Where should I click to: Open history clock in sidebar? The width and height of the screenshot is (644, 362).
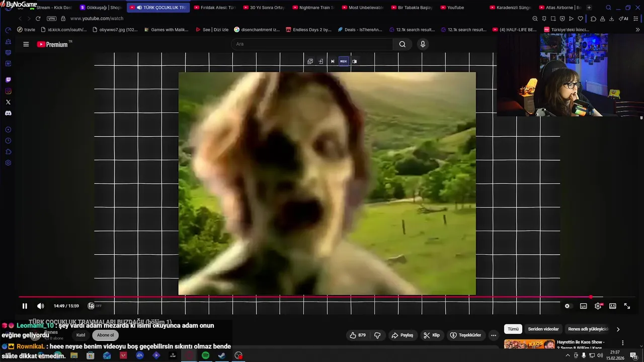pyautogui.click(x=8, y=141)
